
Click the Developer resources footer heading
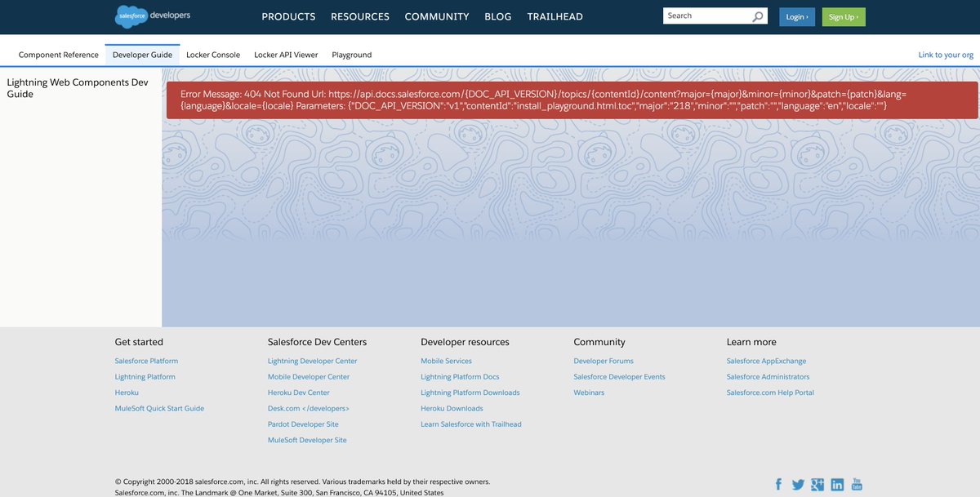465,342
